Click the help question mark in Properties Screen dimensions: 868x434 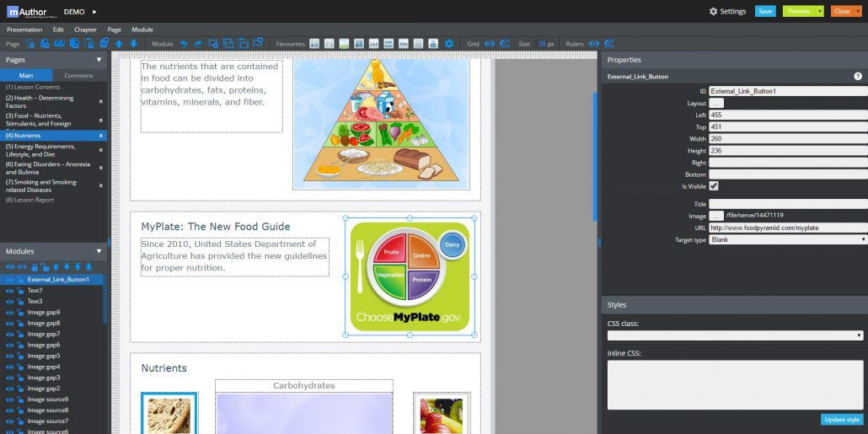click(x=858, y=77)
